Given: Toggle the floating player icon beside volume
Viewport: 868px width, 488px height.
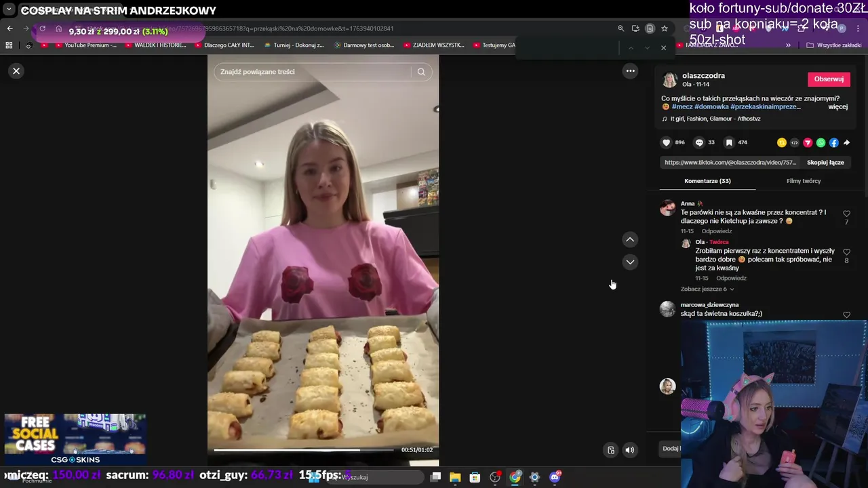Looking at the screenshot, I should pyautogui.click(x=611, y=450).
